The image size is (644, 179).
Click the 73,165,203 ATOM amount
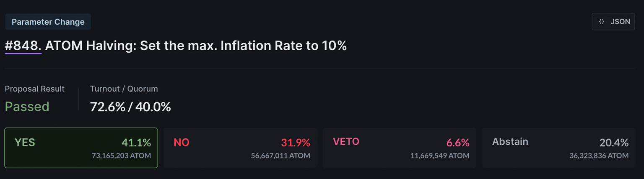[x=121, y=156]
